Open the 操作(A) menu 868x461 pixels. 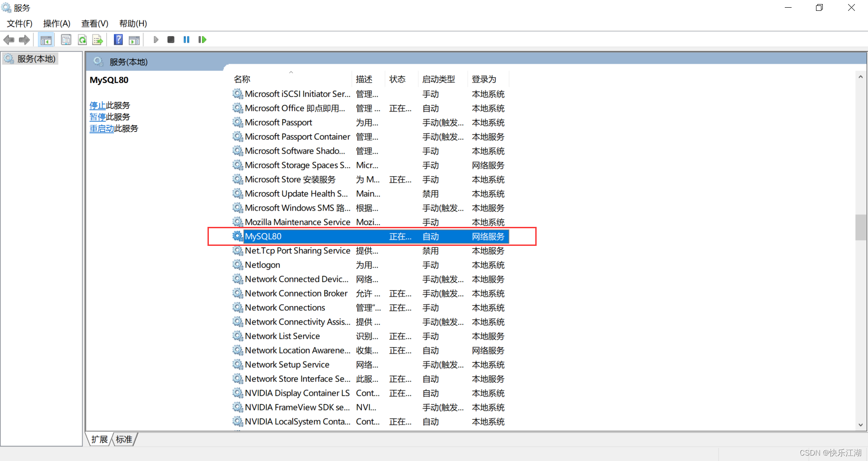(57, 24)
